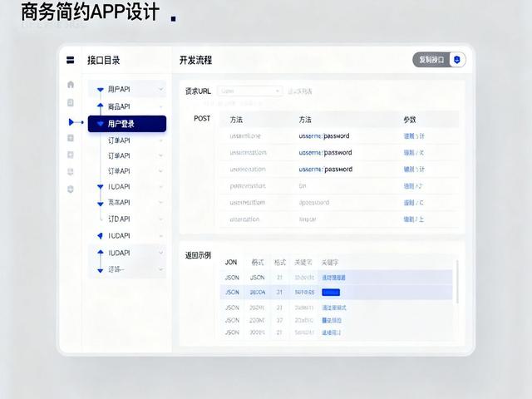Open the document icon directly beneath the home icon

coord(71,102)
